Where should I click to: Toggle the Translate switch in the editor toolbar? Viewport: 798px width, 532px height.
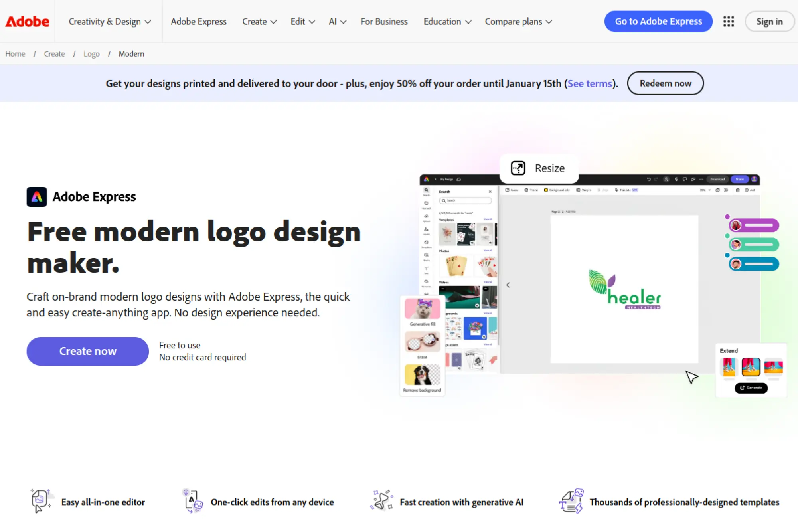click(635, 190)
